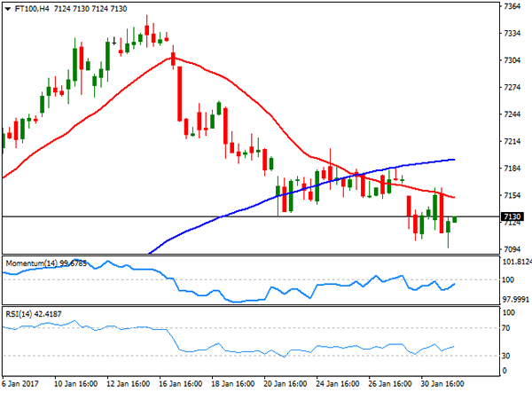The width and height of the screenshot is (532, 393).
Task: Select the last green candle at 7130
Action: 455,219
